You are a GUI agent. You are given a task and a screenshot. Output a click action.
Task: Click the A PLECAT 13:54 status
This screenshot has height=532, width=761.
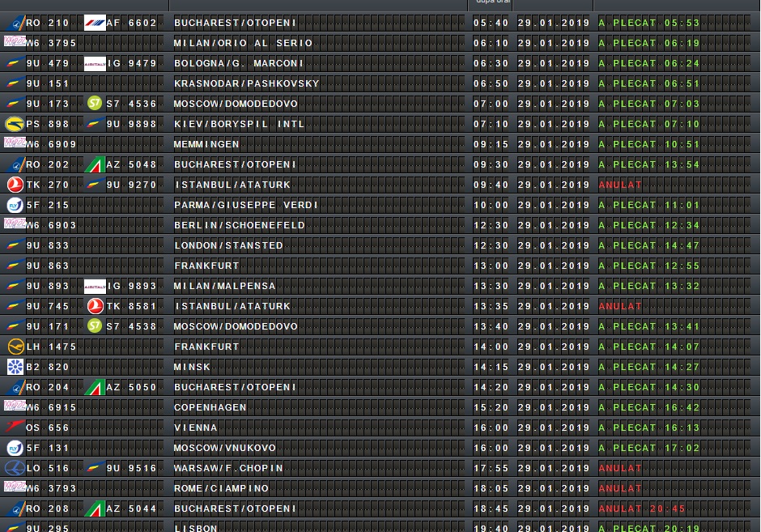coord(649,164)
